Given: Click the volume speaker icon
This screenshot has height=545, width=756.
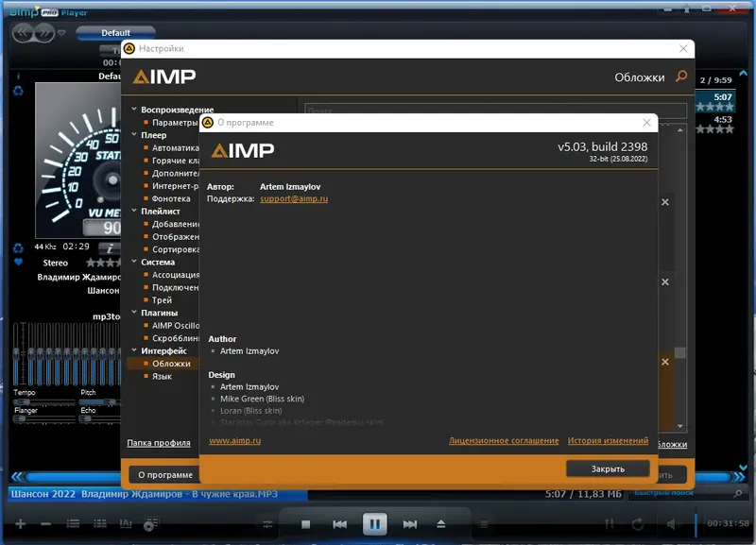Looking at the screenshot, I should 673,524.
